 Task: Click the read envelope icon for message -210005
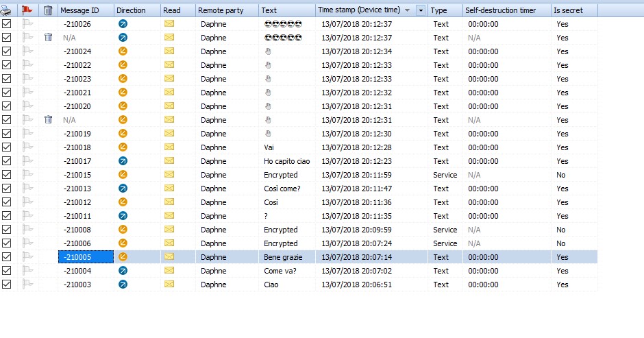(x=169, y=256)
